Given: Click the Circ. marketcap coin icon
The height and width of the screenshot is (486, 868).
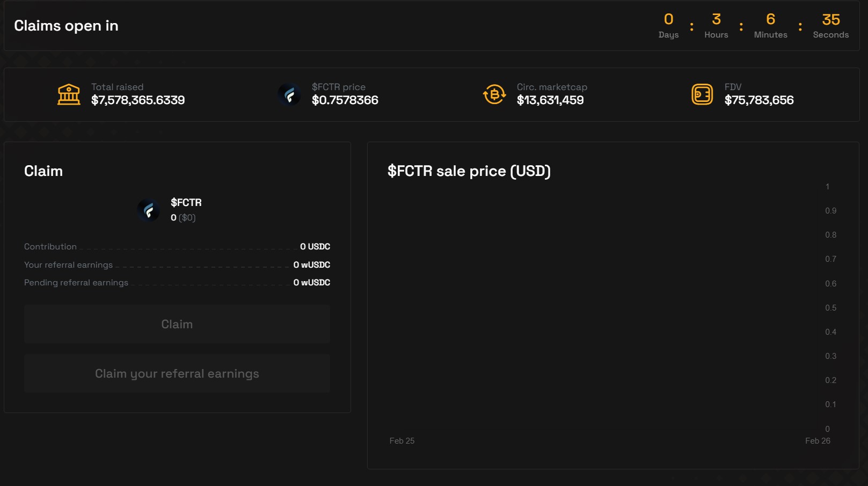Looking at the screenshot, I should [x=494, y=94].
